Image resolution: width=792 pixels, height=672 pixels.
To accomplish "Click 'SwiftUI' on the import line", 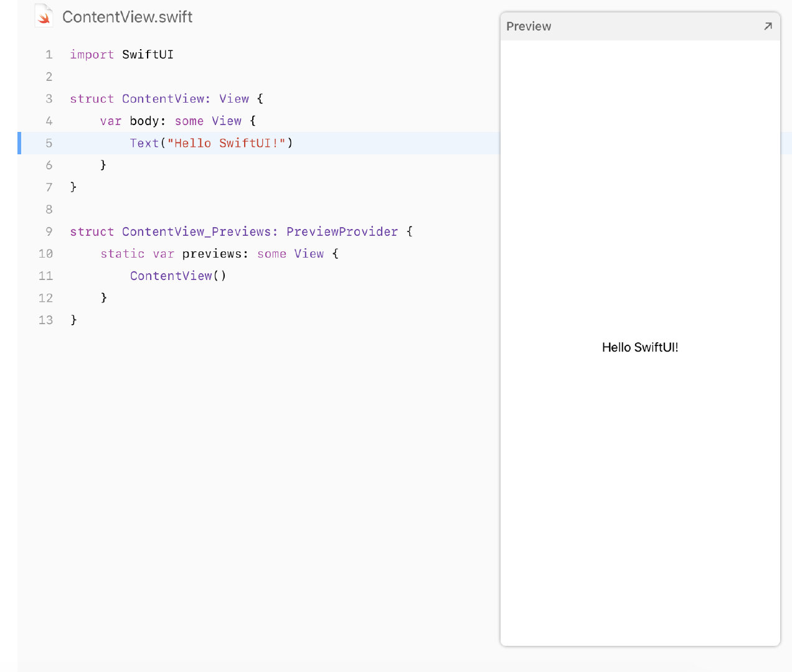I will coord(148,55).
